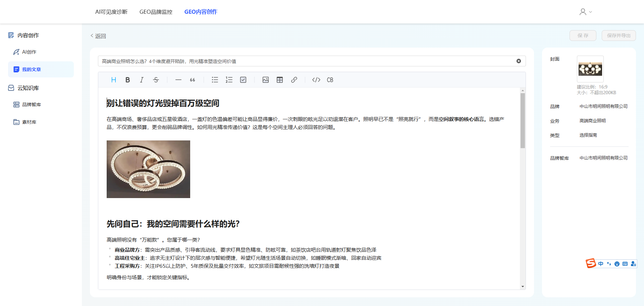The image size is (644, 306).
Task: Insert a table into the editor
Action: point(280,80)
